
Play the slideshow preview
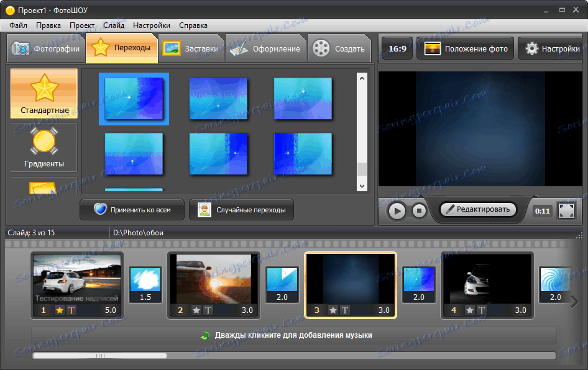(397, 211)
